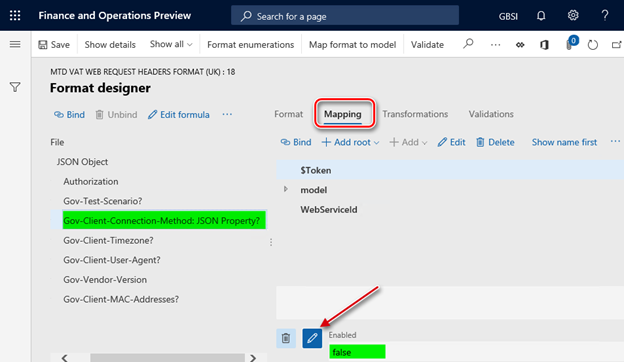Click Show name first

564,142
